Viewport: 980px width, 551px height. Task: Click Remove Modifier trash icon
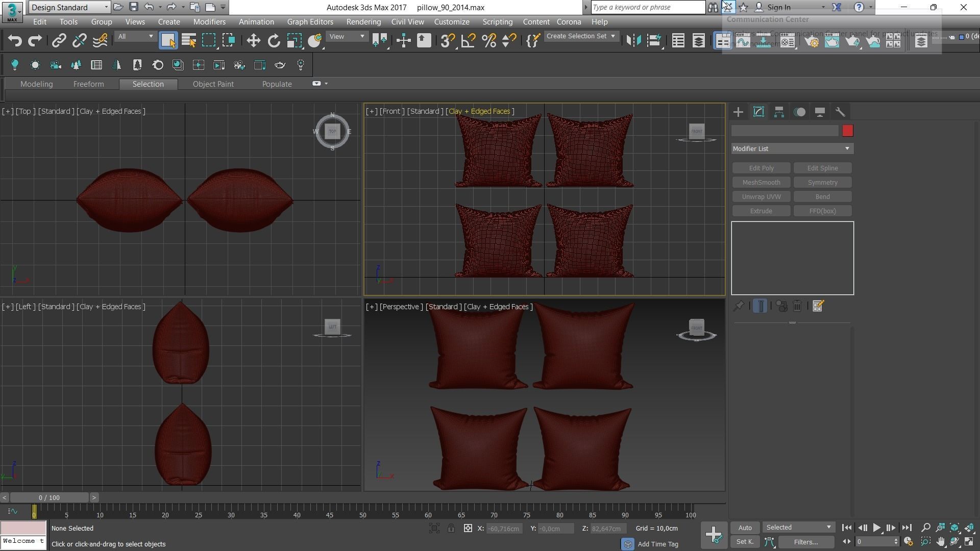(797, 306)
